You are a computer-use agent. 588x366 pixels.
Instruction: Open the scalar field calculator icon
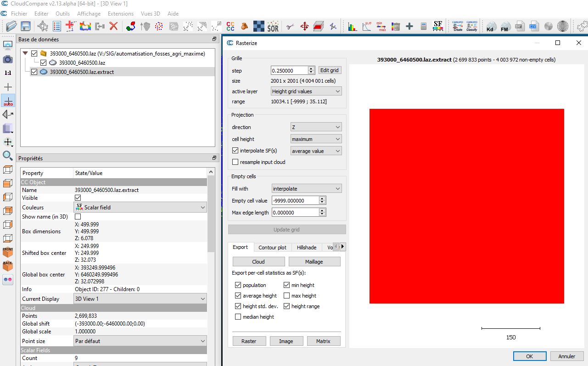tap(424, 26)
